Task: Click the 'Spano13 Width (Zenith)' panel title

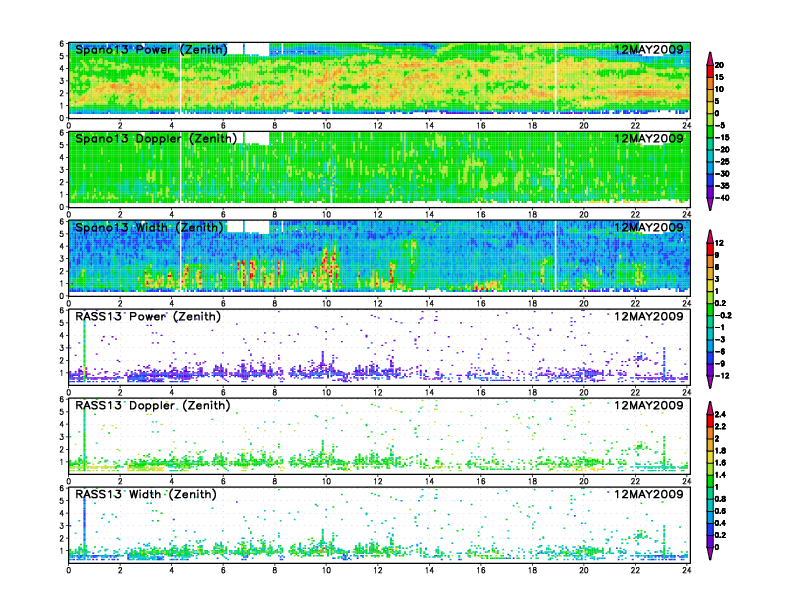Action: [149, 227]
